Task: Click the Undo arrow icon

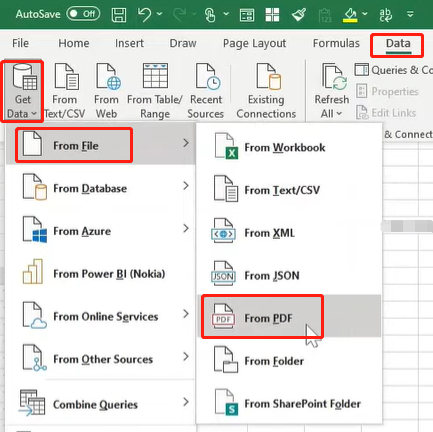Action: point(144,14)
